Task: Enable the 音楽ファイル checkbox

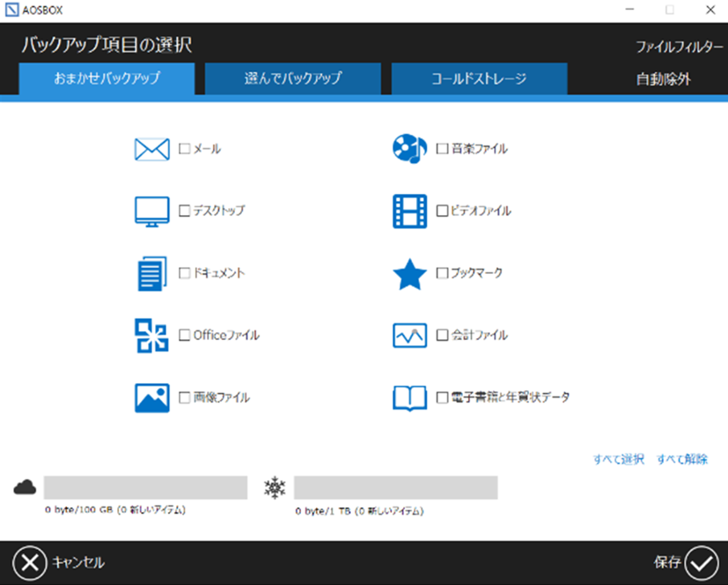Action: tap(442, 149)
